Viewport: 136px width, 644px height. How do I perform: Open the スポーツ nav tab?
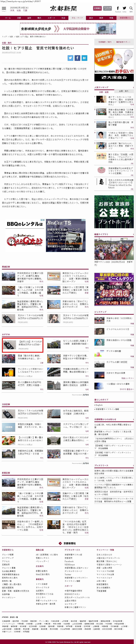click(51, 18)
